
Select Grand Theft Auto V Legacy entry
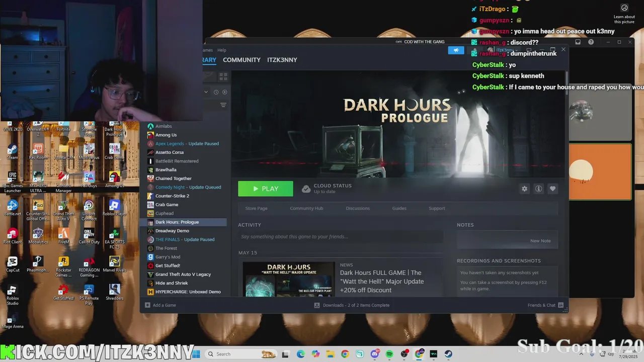pyautogui.click(x=183, y=275)
